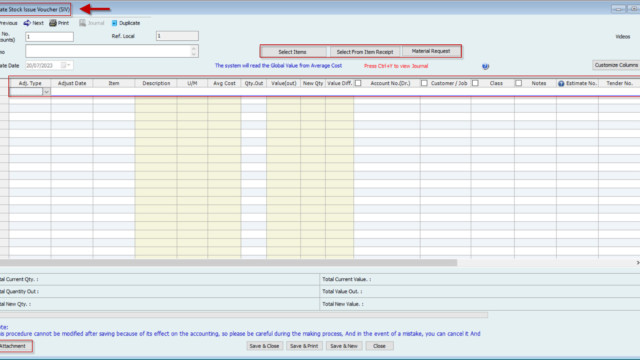Click the Avg Cost column header

tap(224, 83)
